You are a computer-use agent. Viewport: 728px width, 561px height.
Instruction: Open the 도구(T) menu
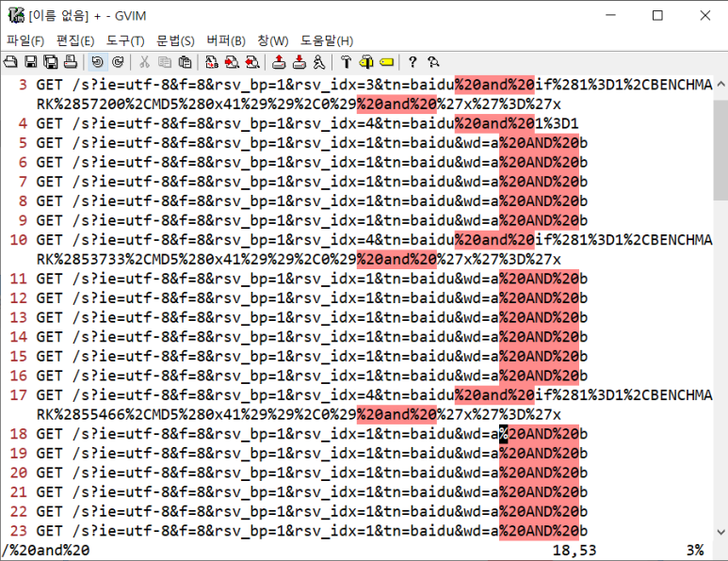(125, 40)
